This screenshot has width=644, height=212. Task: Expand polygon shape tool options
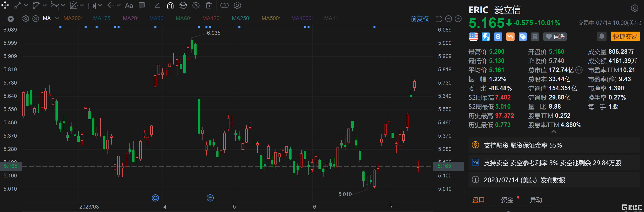[45, 5]
